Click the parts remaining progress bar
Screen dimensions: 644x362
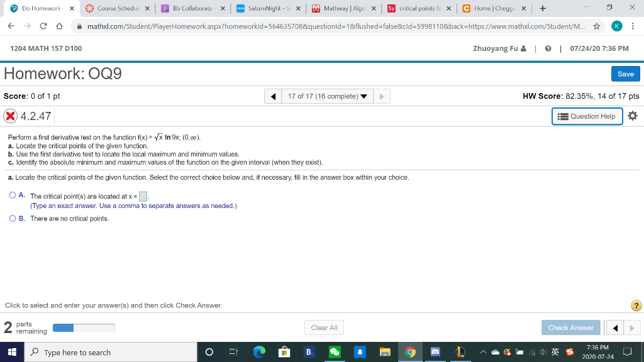[x=84, y=327]
